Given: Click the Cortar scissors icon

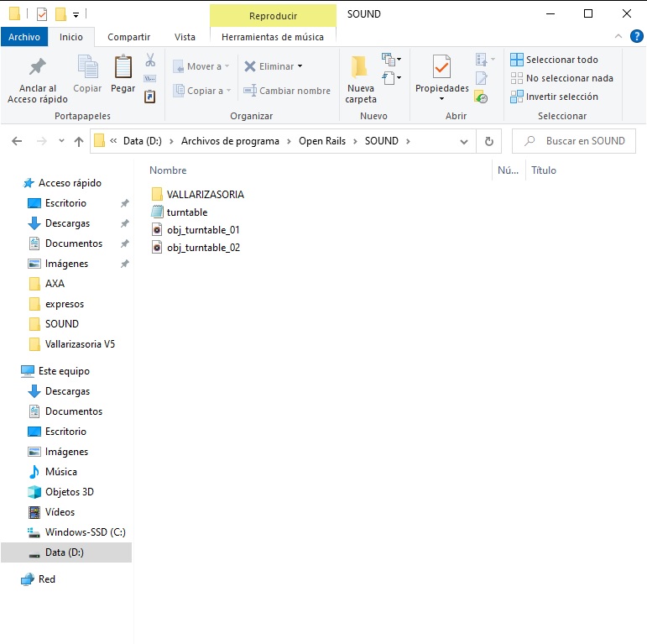Looking at the screenshot, I should coord(150,60).
